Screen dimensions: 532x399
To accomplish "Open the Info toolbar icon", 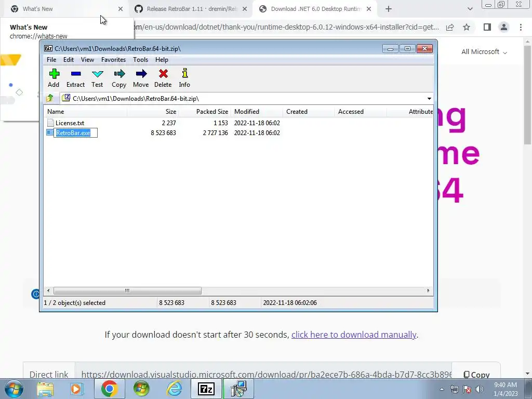I will pos(184,78).
